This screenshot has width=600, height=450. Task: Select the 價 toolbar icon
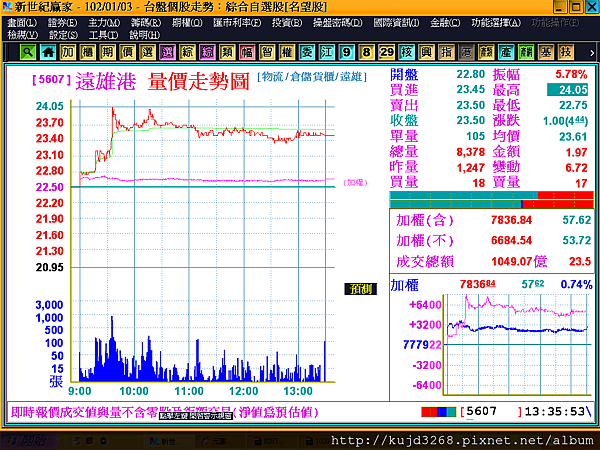coord(127,52)
